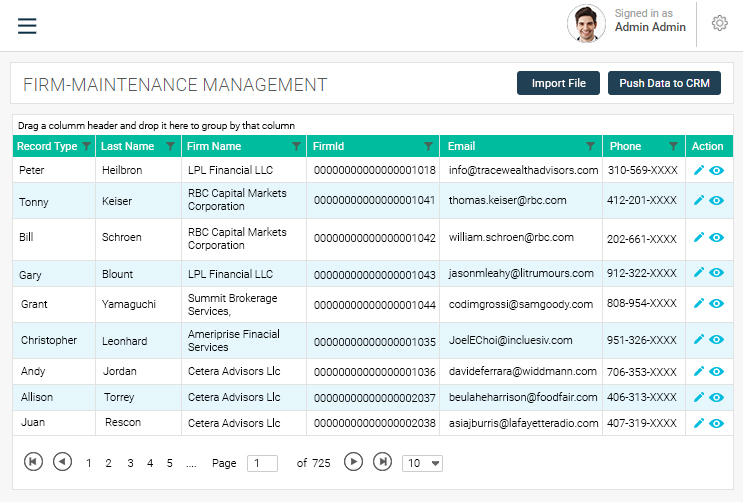
Task: Go to next page of results
Action: (x=353, y=461)
